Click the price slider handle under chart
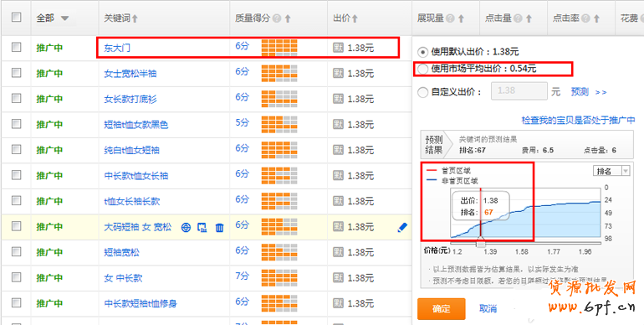The width and height of the screenshot is (644, 325). 481,244
